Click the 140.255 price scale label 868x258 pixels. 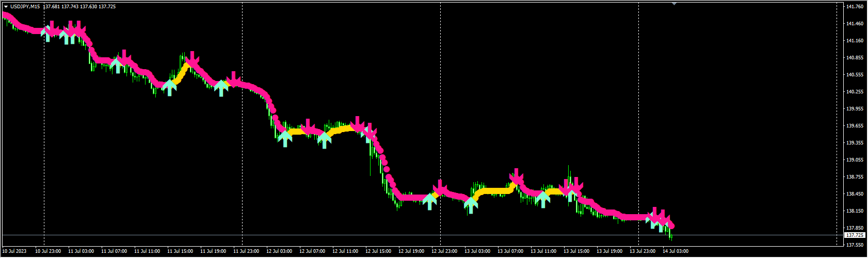855,92
